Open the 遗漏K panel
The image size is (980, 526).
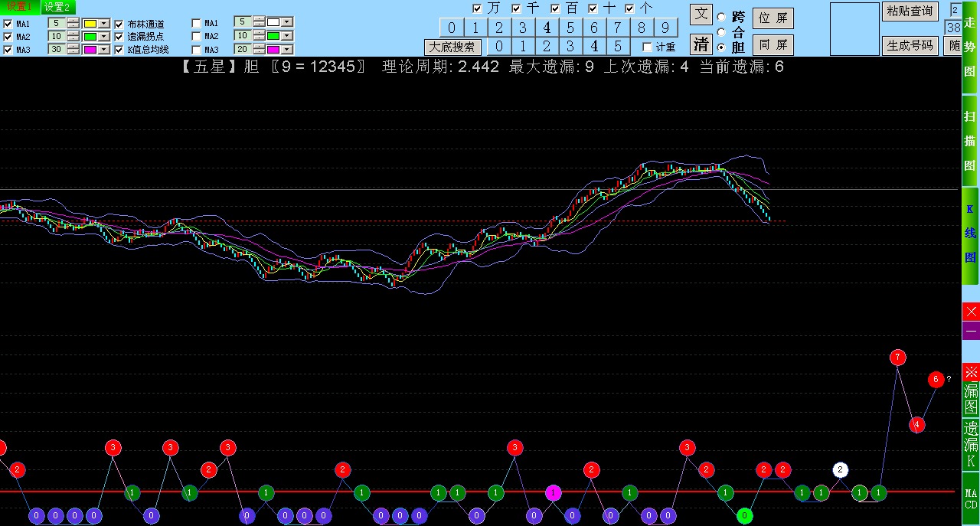tap(971, 445)
